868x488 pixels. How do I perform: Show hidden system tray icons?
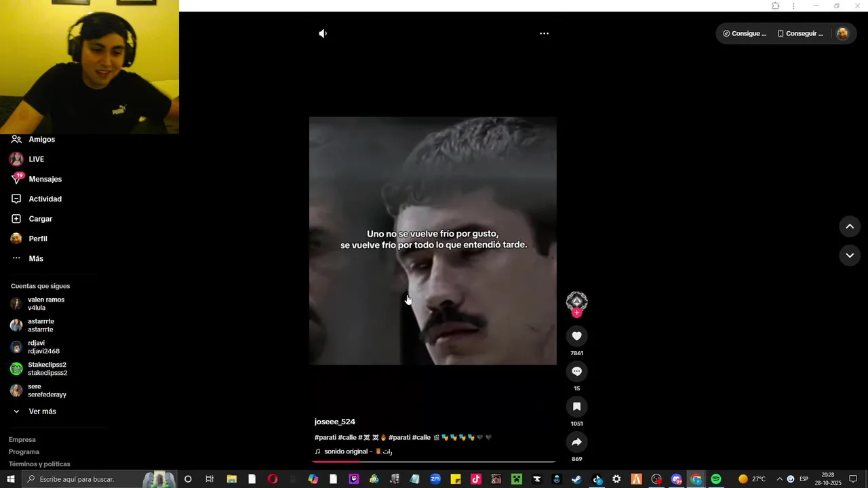point(779,479)
